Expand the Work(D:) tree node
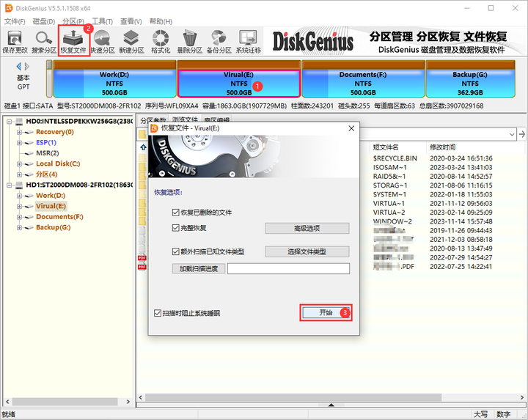The width and height of the screenshot is (528, 420). pyautogui.click(x=20, y=196)
